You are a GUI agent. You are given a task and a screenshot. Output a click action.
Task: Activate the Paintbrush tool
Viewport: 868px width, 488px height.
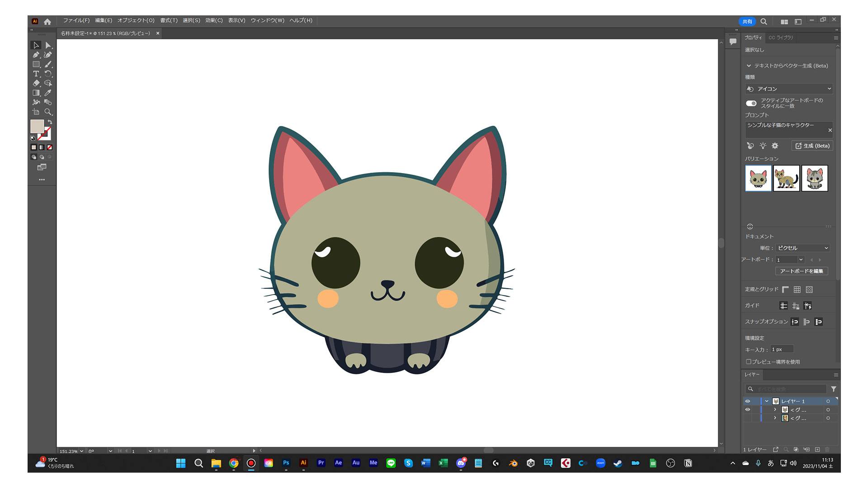pyautogui.click(x=48, y=64)
